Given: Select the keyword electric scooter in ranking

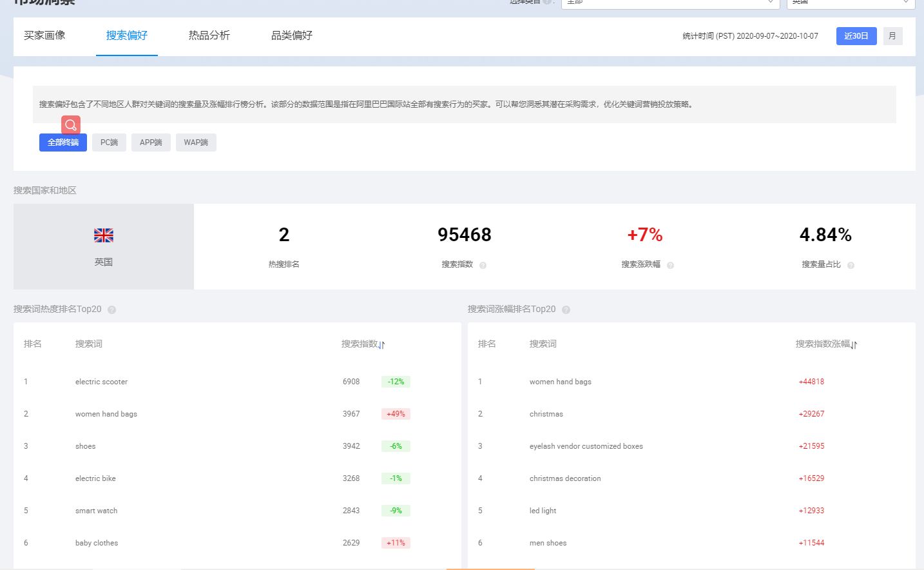Looking at the screenshot, I should coord(101,381).
